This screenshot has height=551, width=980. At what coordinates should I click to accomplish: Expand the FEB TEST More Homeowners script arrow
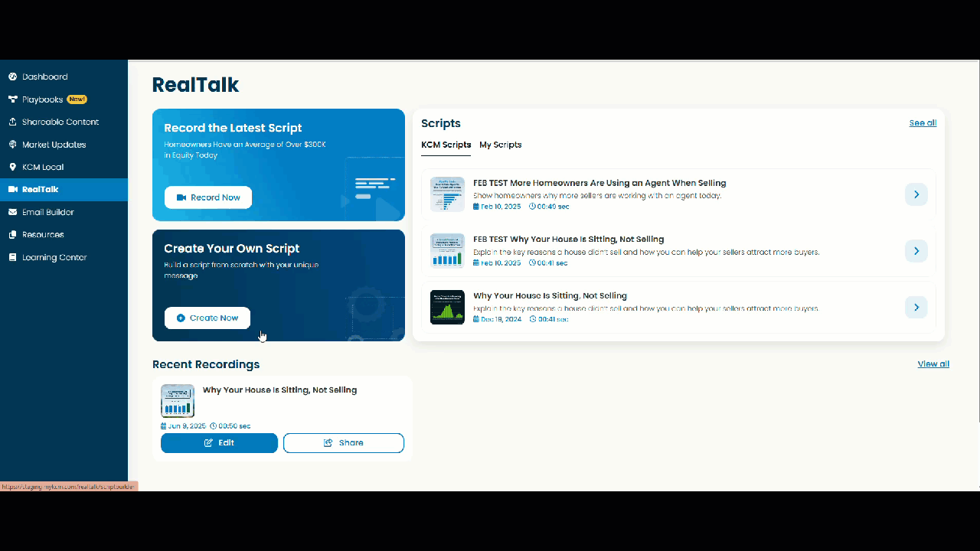click(x=916, y=194)
